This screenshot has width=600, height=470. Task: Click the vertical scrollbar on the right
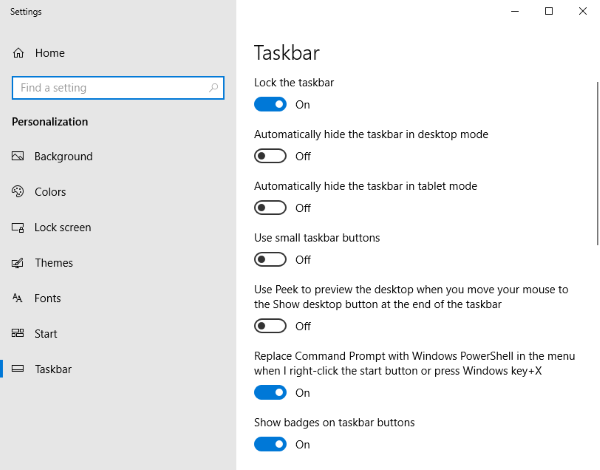coord(597,163)
